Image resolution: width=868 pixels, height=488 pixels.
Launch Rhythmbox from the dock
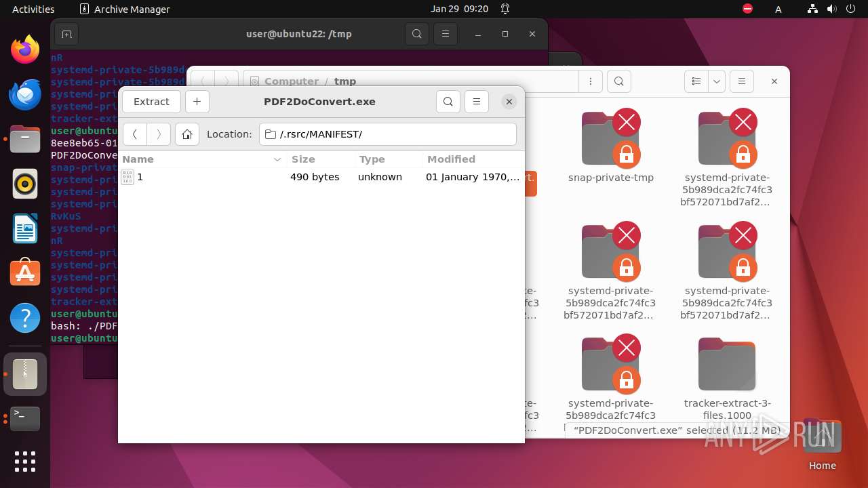(25, 184)
